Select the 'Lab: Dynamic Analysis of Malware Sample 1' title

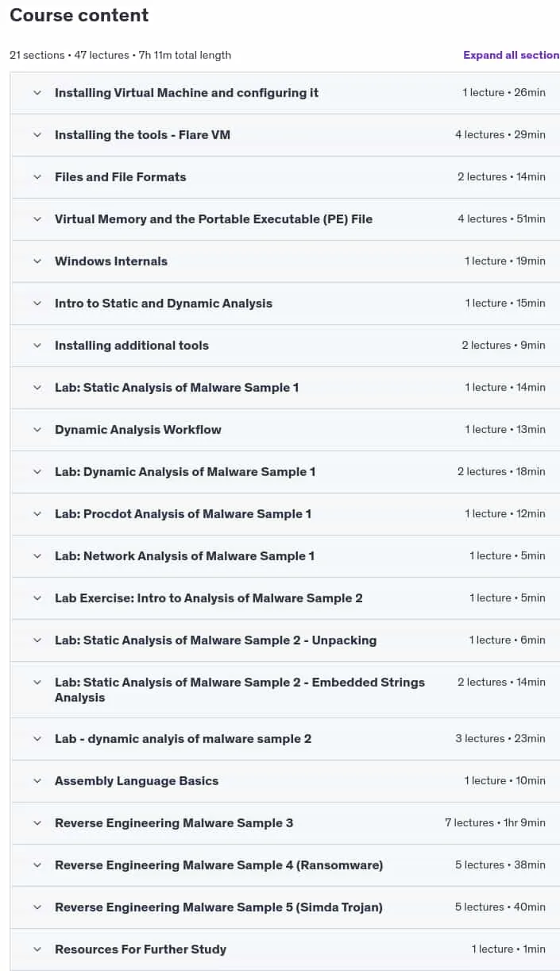pos(185,472)
